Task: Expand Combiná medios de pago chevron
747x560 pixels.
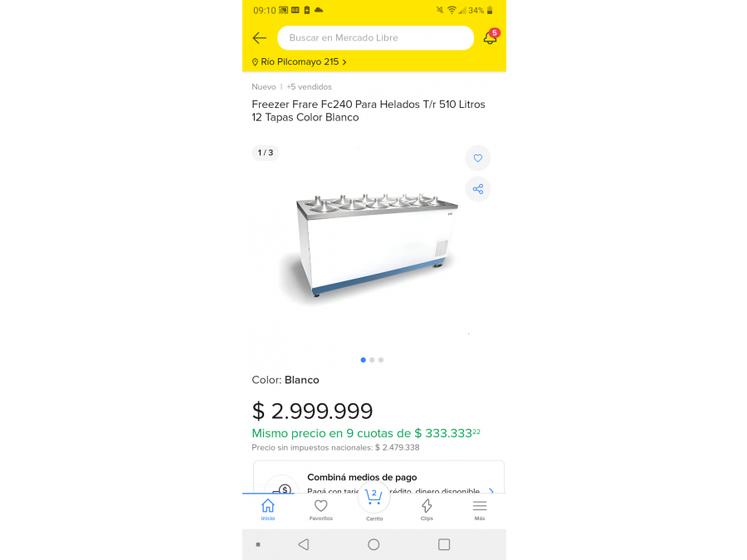Action: [x=491, y=490]
